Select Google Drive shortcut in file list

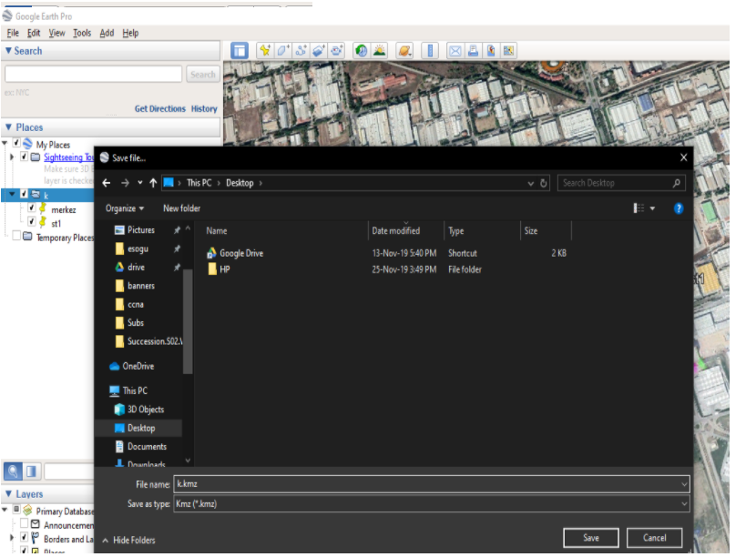click(241, 253)
